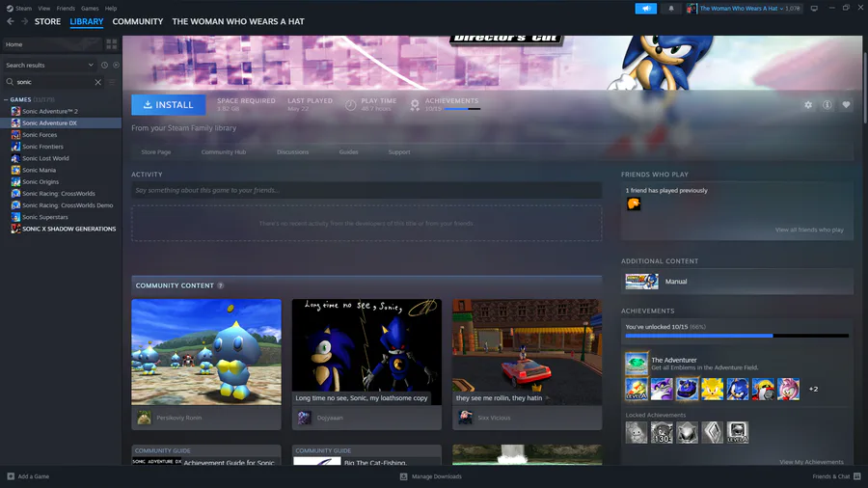The image size is (868, 488).
Task: Open the red car screenshot thumbnail
Action: coord(527,352)
